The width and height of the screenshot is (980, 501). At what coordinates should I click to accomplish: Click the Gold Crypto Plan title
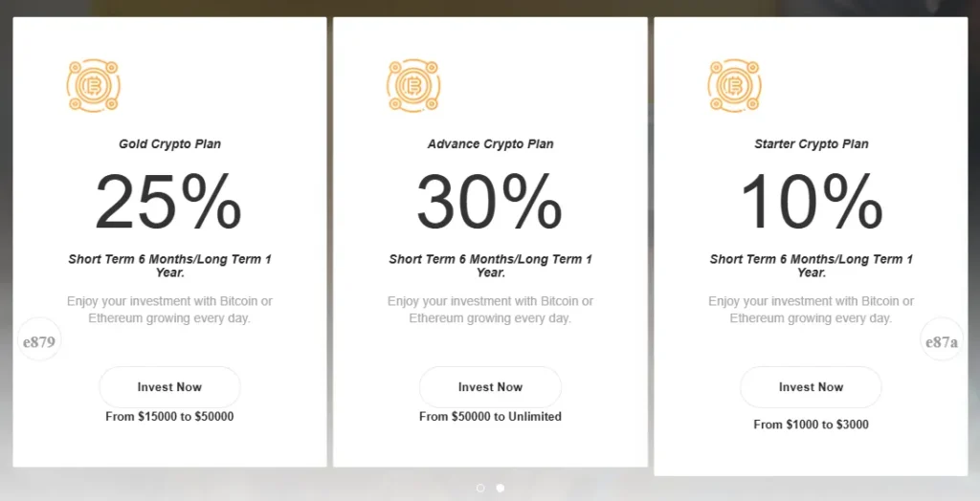[x=169, y=144]
